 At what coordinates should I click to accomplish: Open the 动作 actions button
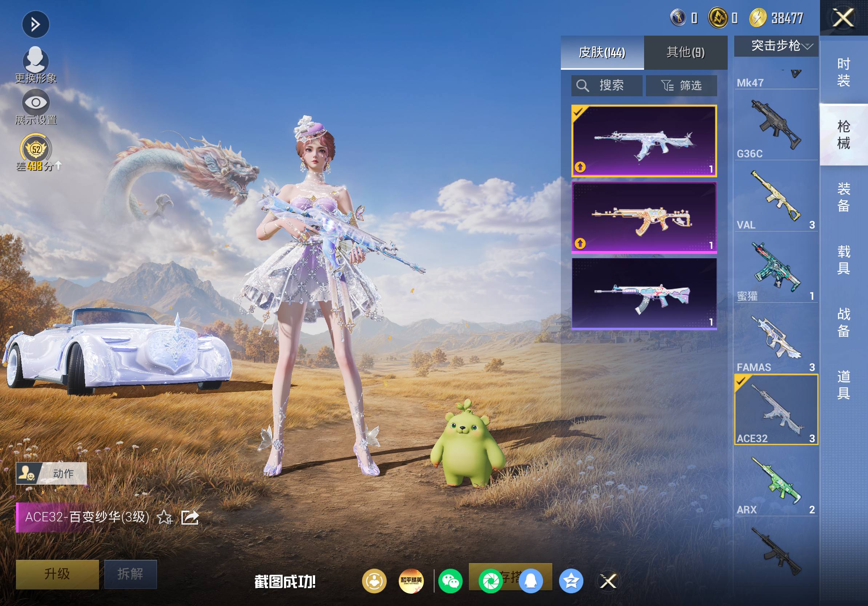[51, 473]
